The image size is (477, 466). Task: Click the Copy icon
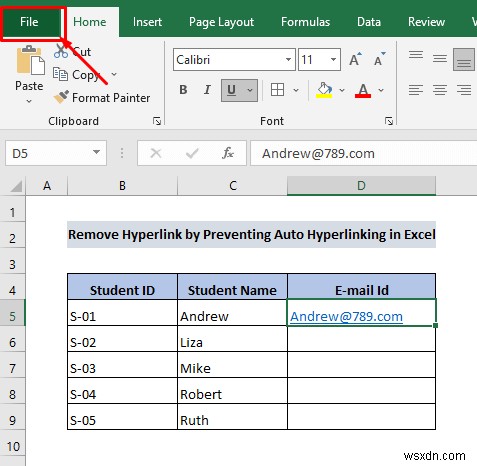tap(60, 74)
